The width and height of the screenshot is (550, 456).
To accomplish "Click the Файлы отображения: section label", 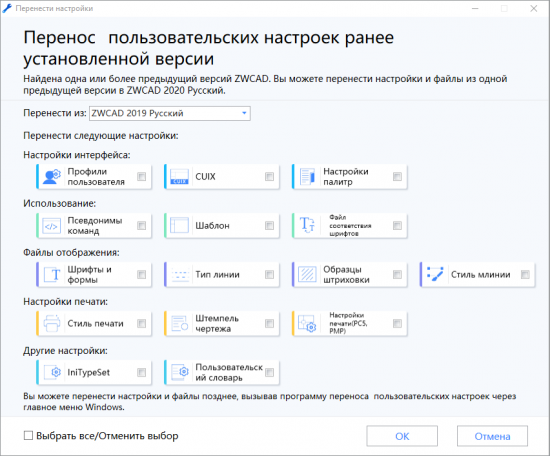I will coord(71,253).
